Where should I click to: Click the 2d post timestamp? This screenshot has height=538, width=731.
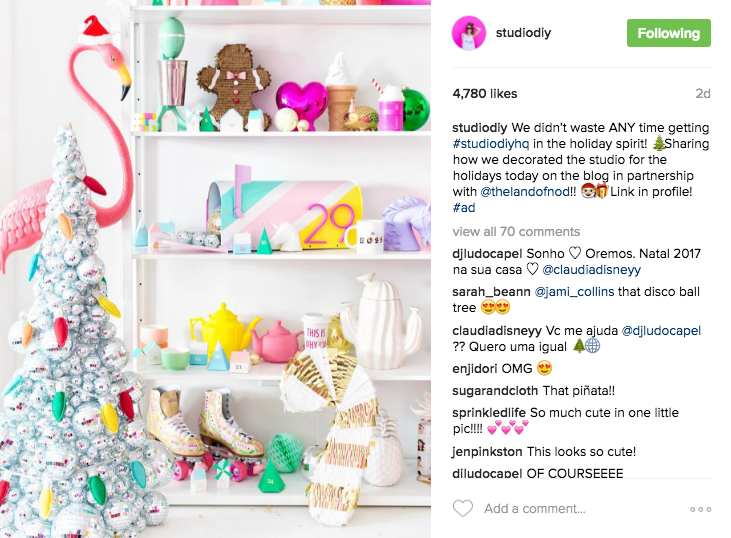pos(703,94)
